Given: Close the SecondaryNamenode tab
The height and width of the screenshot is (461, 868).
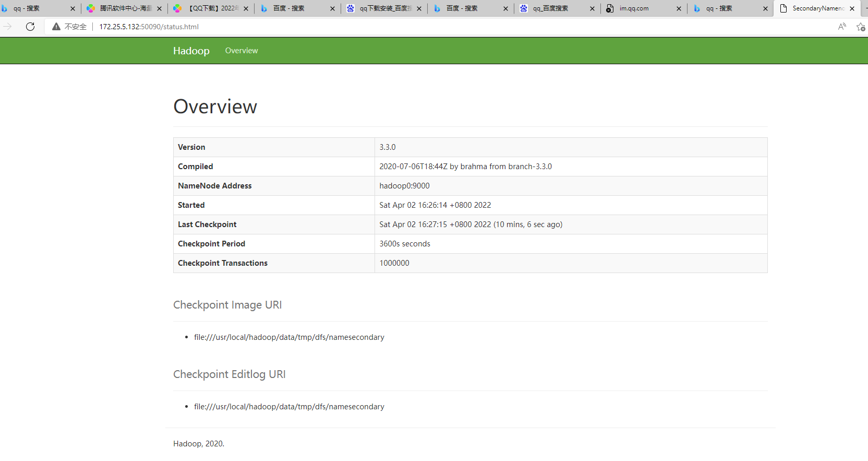Looking at the screenshot, I should pos(852,8).
